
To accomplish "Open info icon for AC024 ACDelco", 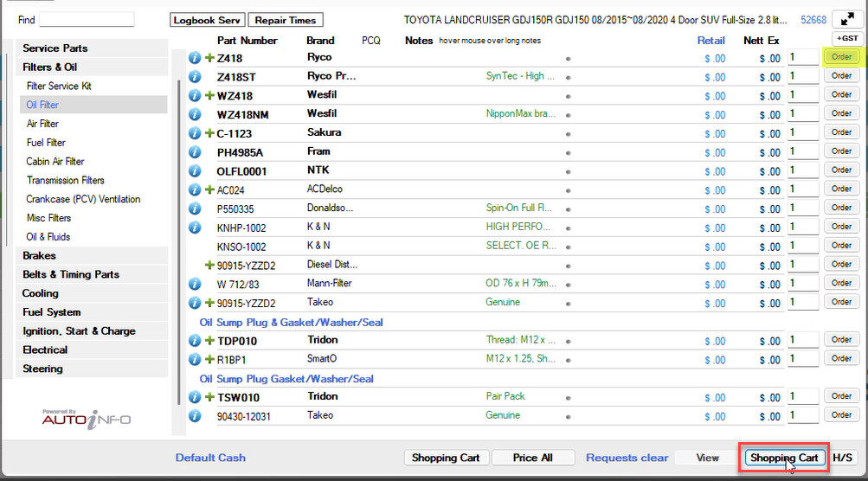I will (x=195, y=189).
